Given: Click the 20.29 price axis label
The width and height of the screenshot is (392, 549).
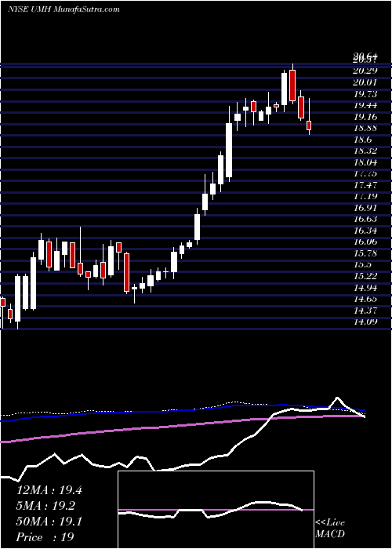Looking at the screenshot, I should pyautogui.click(x=365, y=71).
